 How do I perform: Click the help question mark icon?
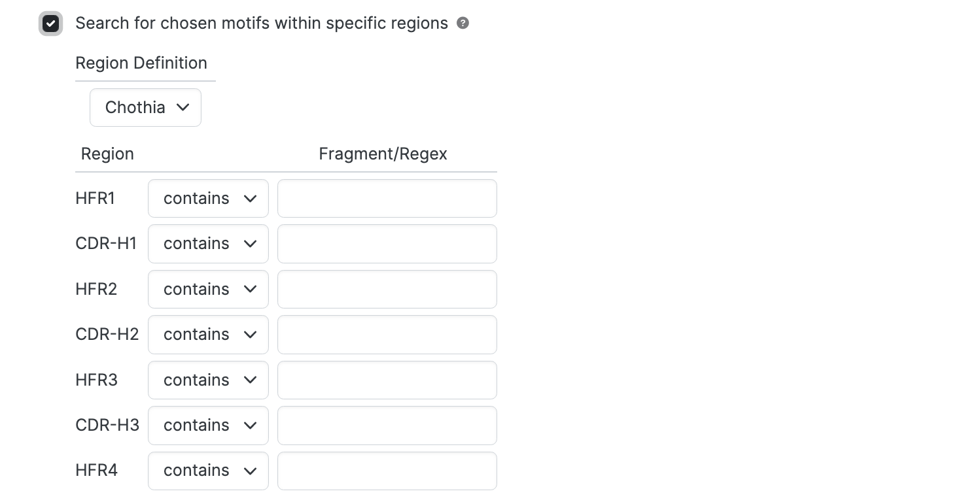coord(463,23)
